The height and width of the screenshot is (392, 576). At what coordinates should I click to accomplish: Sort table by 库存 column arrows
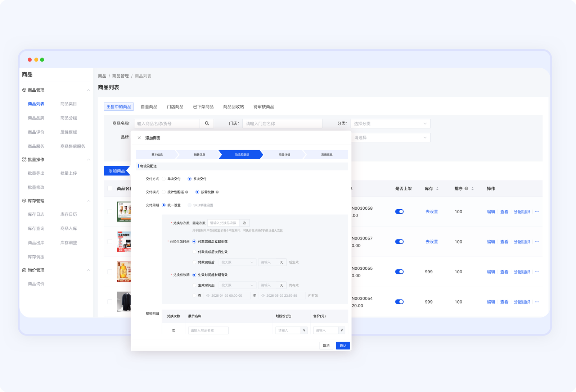437,188
